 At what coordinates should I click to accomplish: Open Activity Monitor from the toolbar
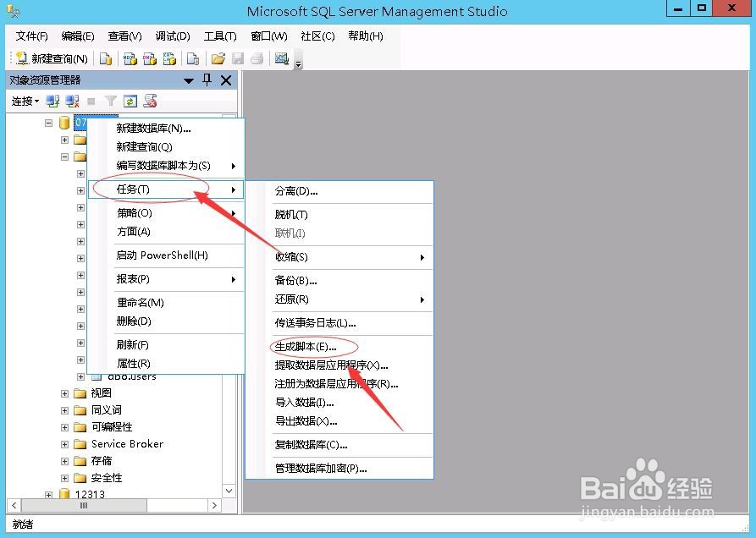point(282,58)
